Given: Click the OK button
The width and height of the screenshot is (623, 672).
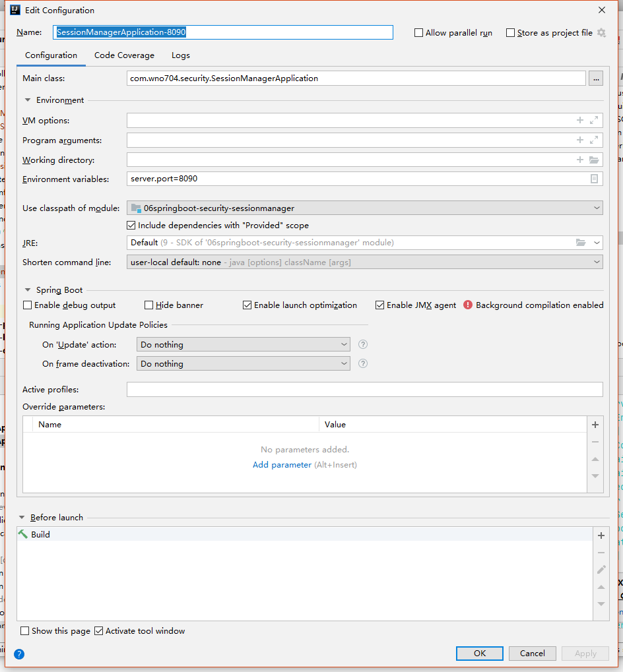Looking at the screenshot, I should point(479,654).
